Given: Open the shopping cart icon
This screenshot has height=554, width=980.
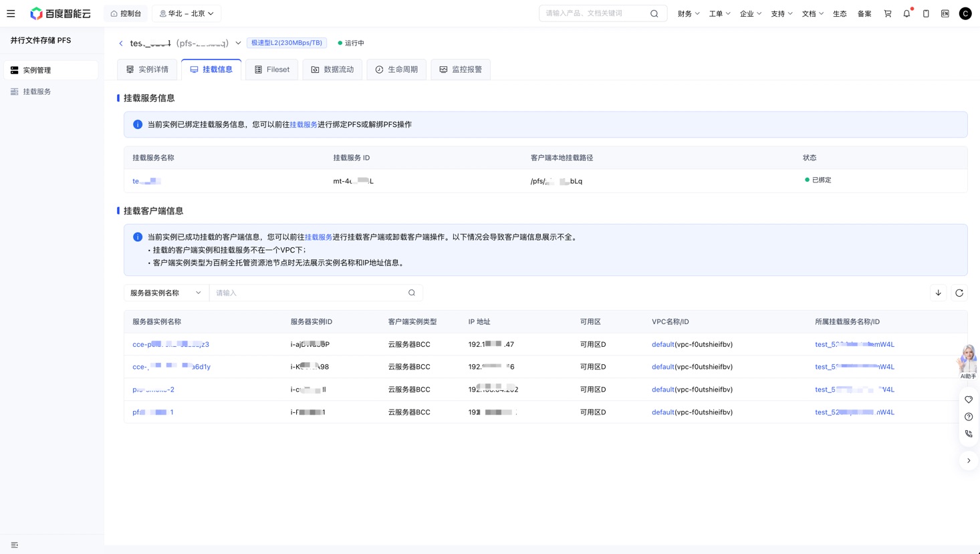Looking at the screenshot, I should [888, 13].
